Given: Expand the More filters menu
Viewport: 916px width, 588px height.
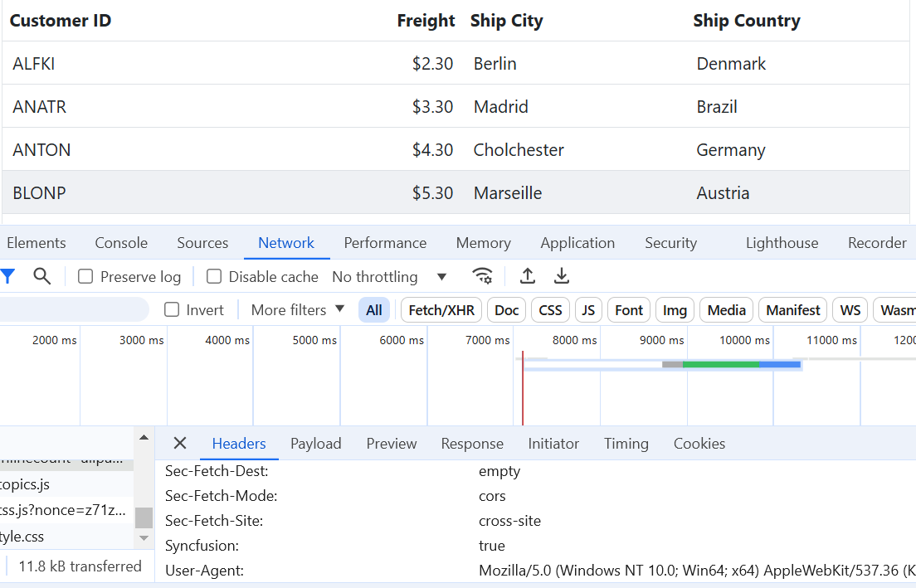Looking at the screenshot, I should pos(298,310).
